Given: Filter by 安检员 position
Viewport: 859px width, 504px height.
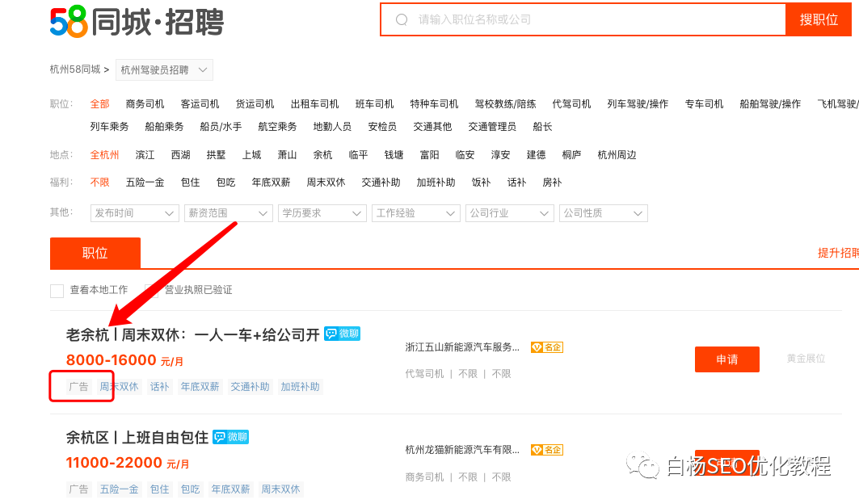Looking at the screenshot, I should (382, 127).
